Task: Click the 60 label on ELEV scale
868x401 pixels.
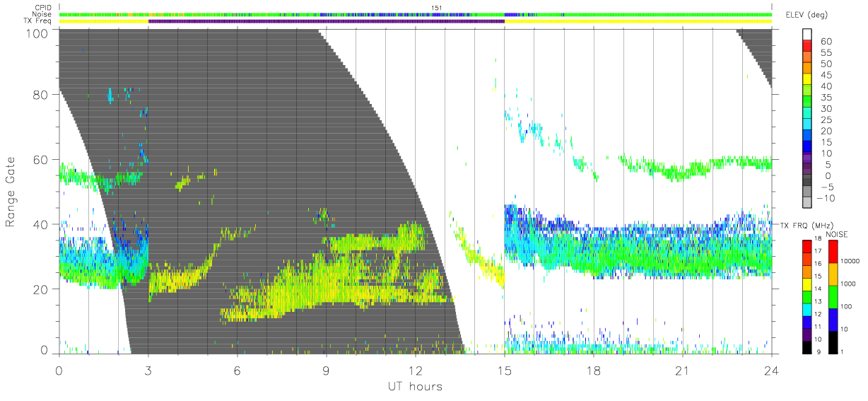Action: (x=826, y=40)
